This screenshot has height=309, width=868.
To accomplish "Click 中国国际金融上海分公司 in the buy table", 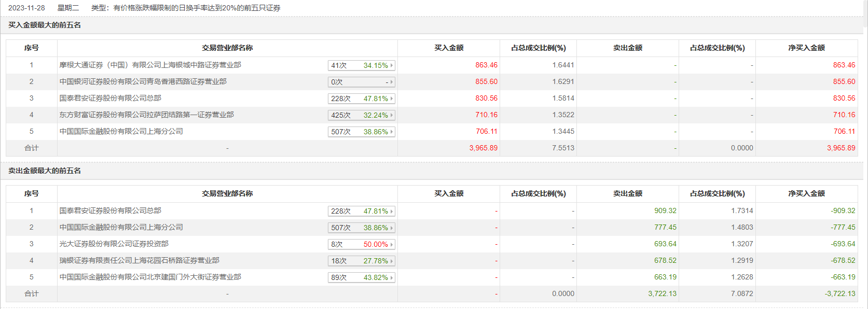I will point(121,131).
